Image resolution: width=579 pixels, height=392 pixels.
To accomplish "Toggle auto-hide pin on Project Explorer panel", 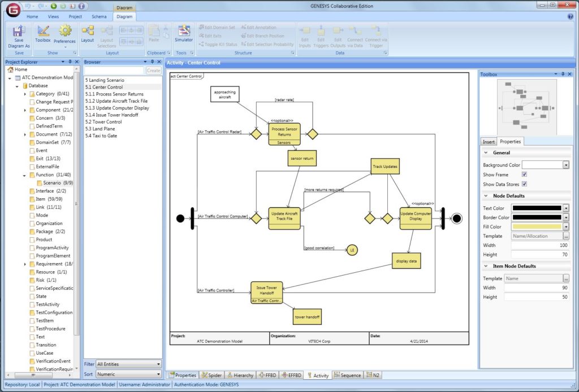I will click(x=69, y=62).
